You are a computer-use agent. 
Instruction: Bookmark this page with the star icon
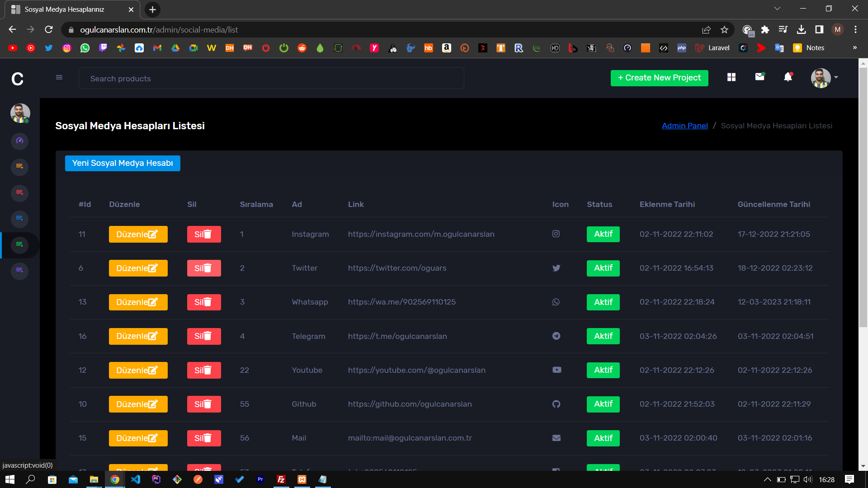724,30
